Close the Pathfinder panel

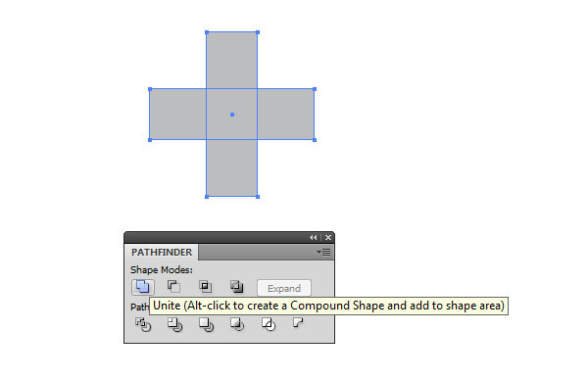[x=328, y=237]
